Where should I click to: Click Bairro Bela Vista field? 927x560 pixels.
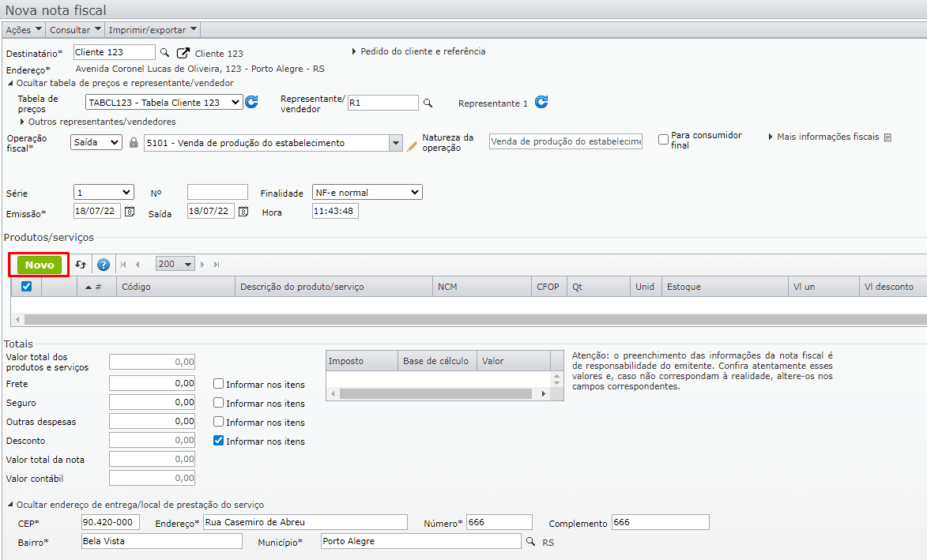click(x=162, y=541)
